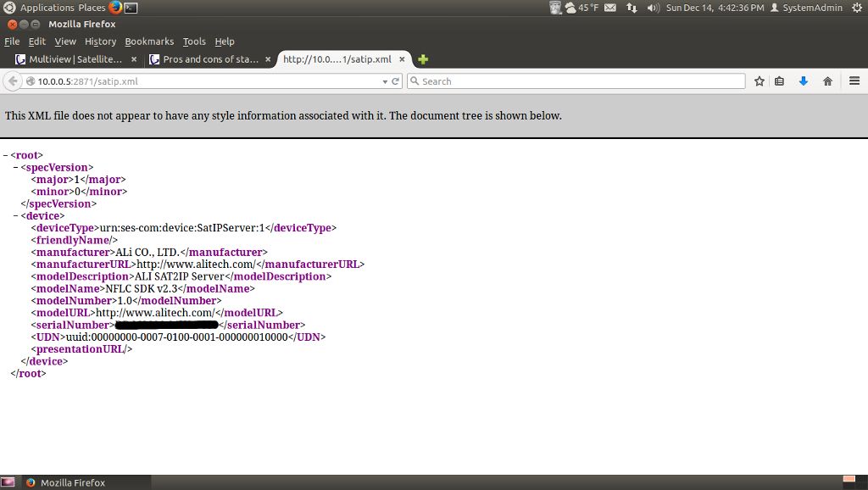This screenshot has width=868, height=490.
Task: Open the Places menu
Action: click(92, 8)
